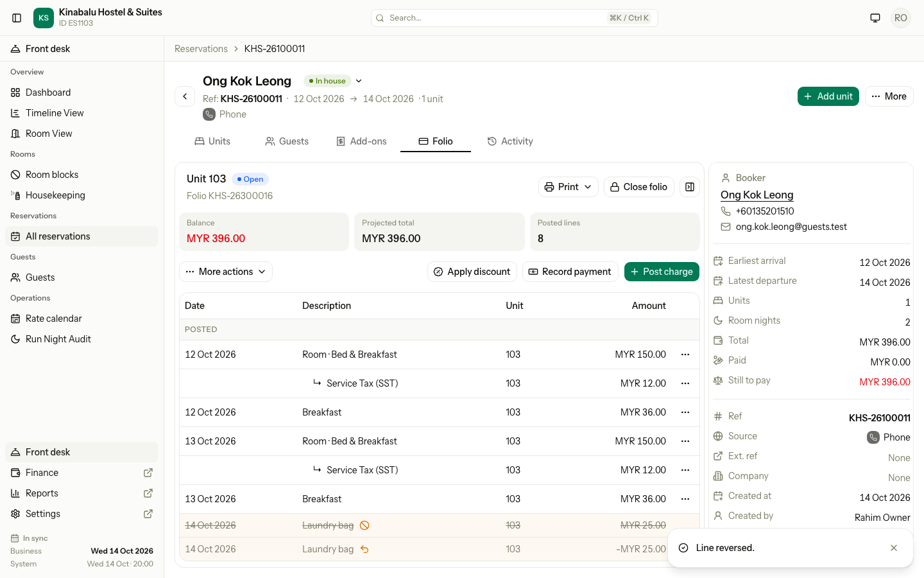Screen dimensions: 924x578
Task: Open row menu for 12 Oct Breakfast line
Action: coord(685,412)
